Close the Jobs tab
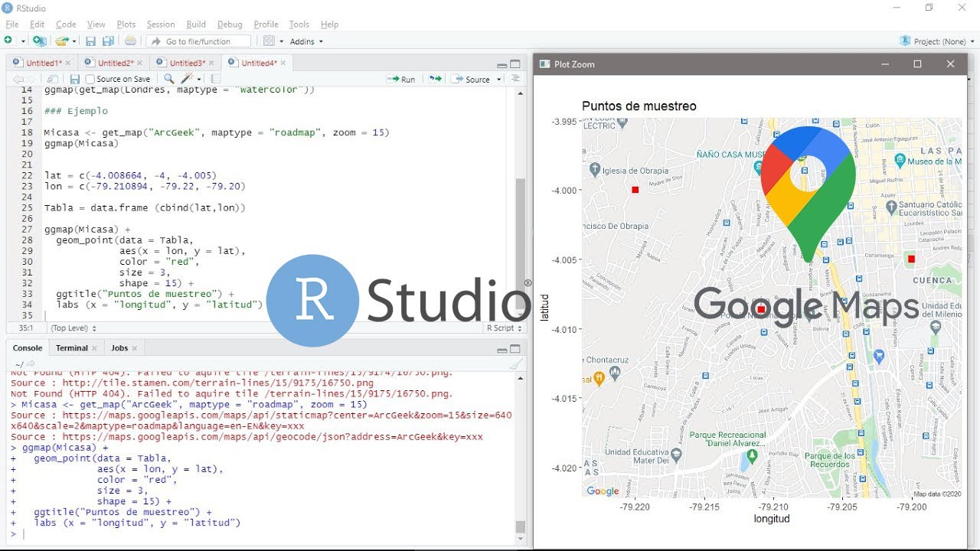This screenshot has height=551, width=980. [135, 348]
